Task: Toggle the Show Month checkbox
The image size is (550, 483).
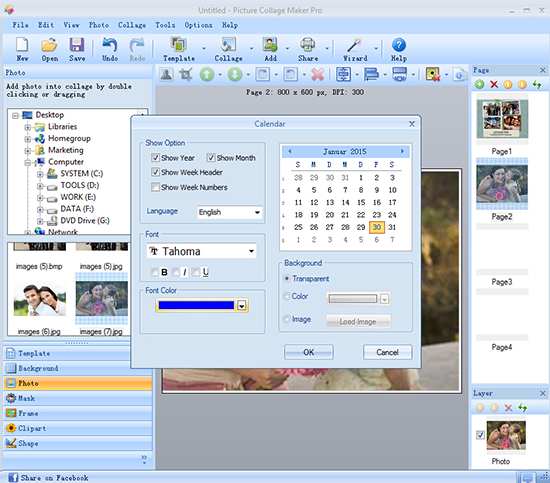Action: click(x=210, y=157)
